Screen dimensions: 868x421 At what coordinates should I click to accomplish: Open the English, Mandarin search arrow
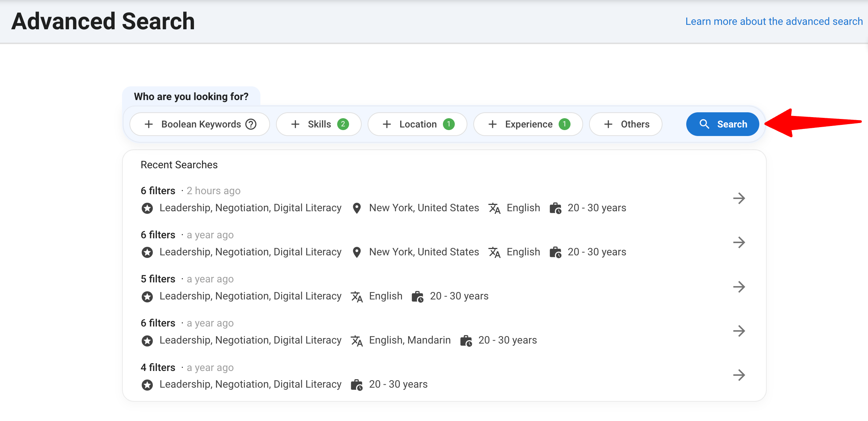click(x=739, y=331)
